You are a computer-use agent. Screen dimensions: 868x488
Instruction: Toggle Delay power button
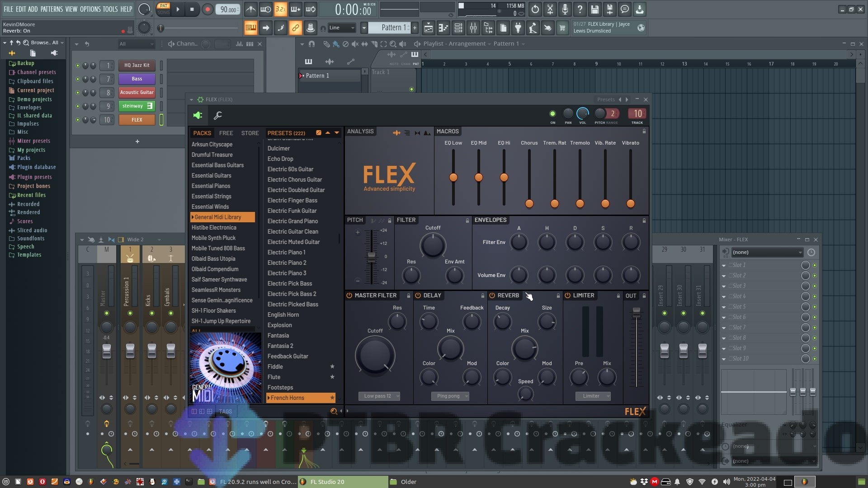(418, 296)
